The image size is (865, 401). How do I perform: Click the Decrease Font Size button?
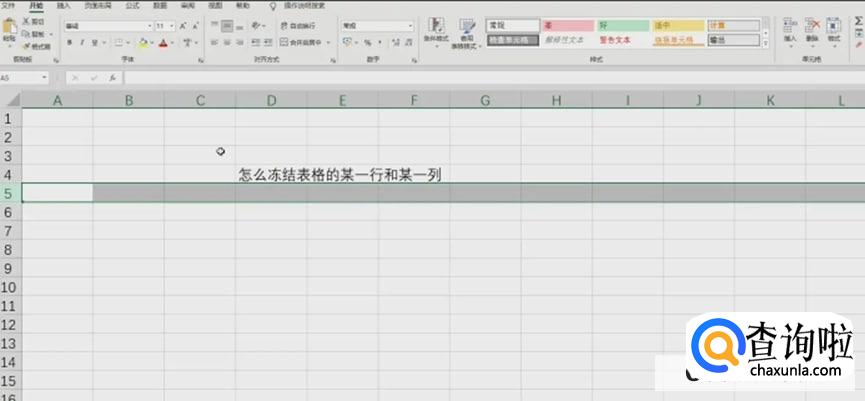[196, 26]
